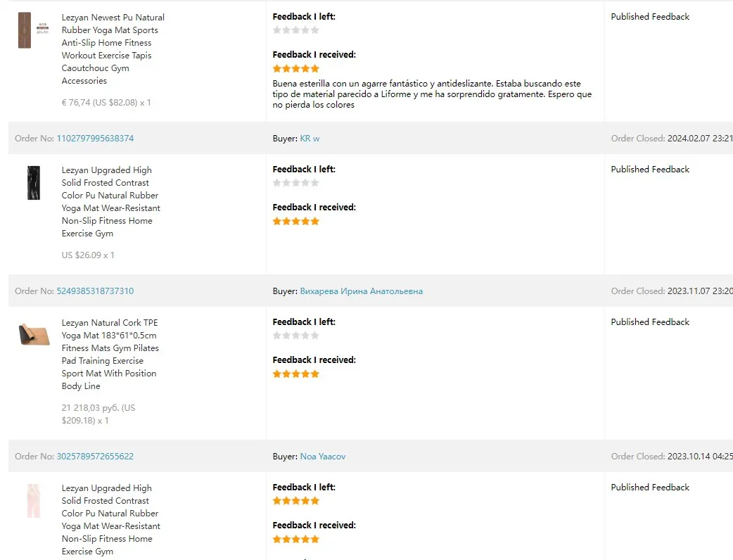Click gray left-feedback stars for cork mat order
Image resolution: width=733 pixels, height=560 pixels.
point(296,335)
